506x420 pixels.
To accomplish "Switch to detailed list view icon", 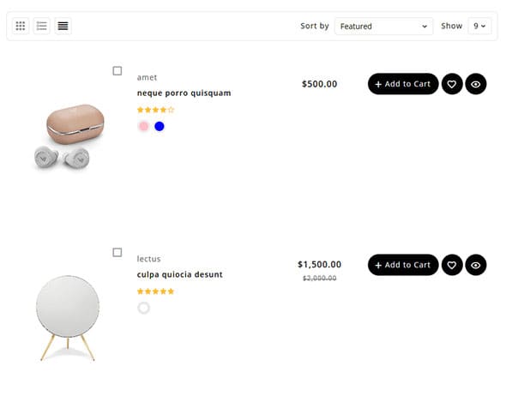I will (42, 26).
